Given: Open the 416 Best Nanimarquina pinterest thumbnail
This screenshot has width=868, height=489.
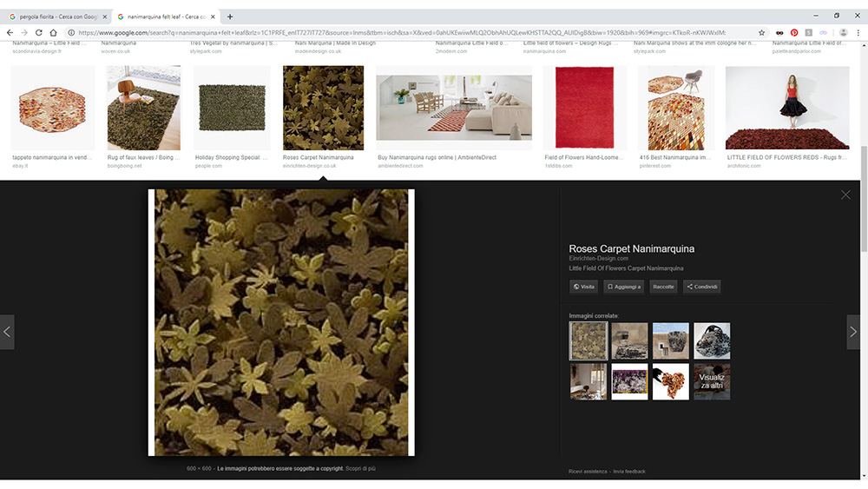Looking at the screenshot, I should 676,108.
